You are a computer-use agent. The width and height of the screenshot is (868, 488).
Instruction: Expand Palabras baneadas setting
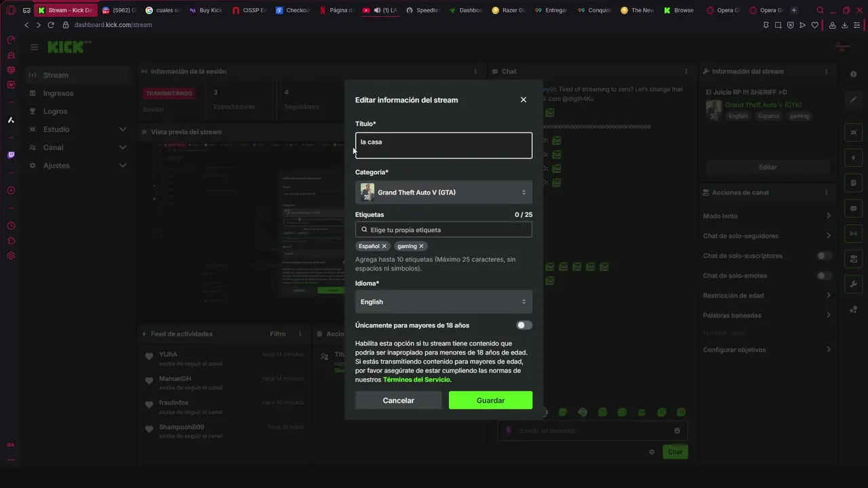coord(767,315)
